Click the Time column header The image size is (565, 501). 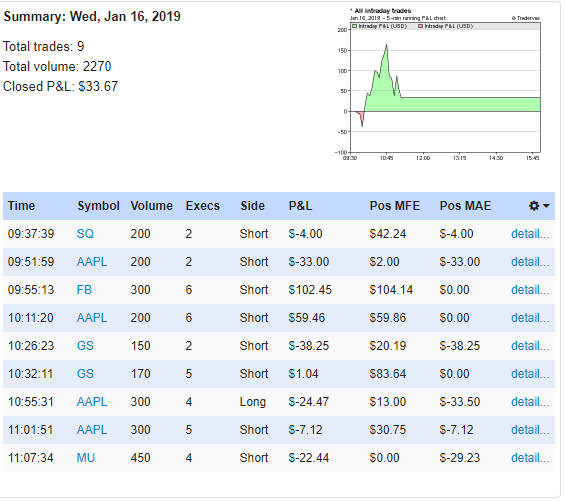(21, 206)
